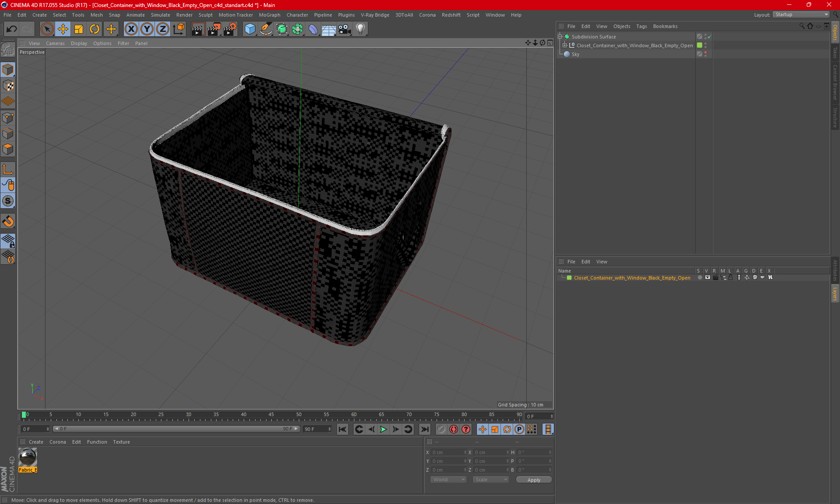Click the H rotation stepper arrows
Viewport: 840px width, 504px height.
click(x=550, y=452)
